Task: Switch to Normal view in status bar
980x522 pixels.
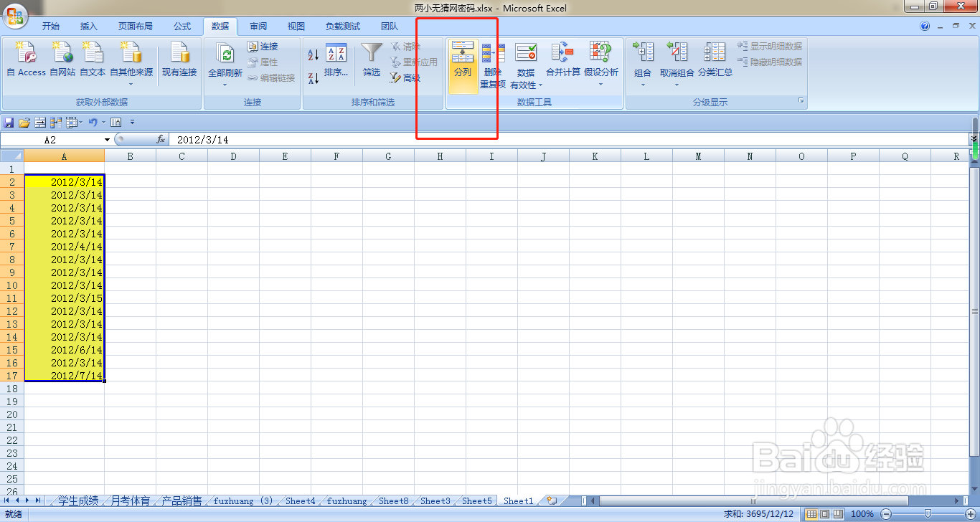Action: point(811,513)
